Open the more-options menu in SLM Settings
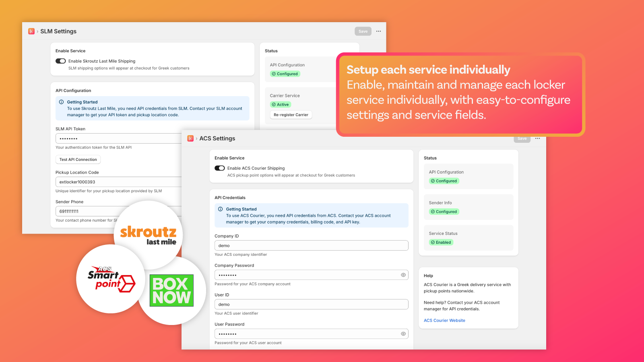Screen dimensions: 644x362 tap(378, 31)
